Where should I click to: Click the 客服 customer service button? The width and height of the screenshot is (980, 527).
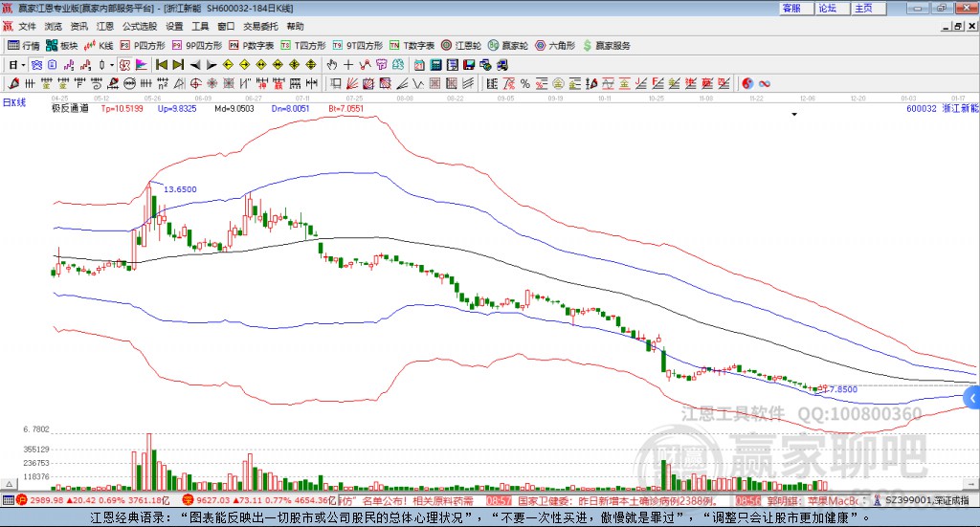tap(796, 8)
